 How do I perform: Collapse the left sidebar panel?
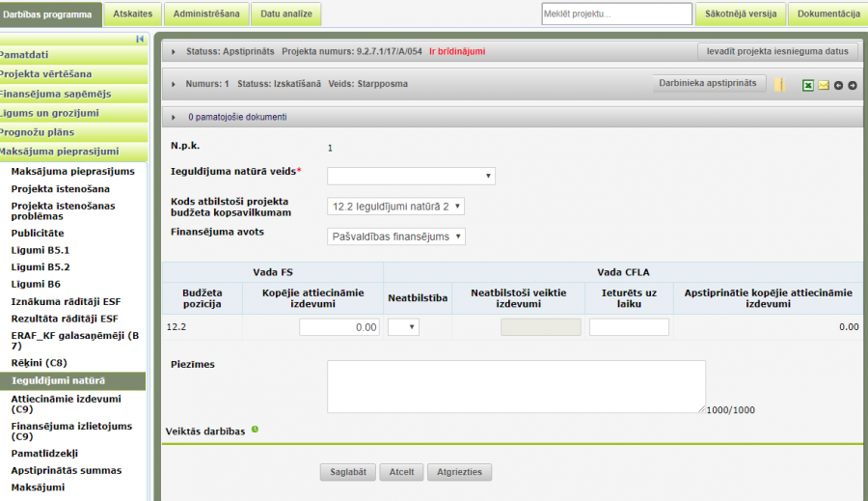[x=140, y=39]
